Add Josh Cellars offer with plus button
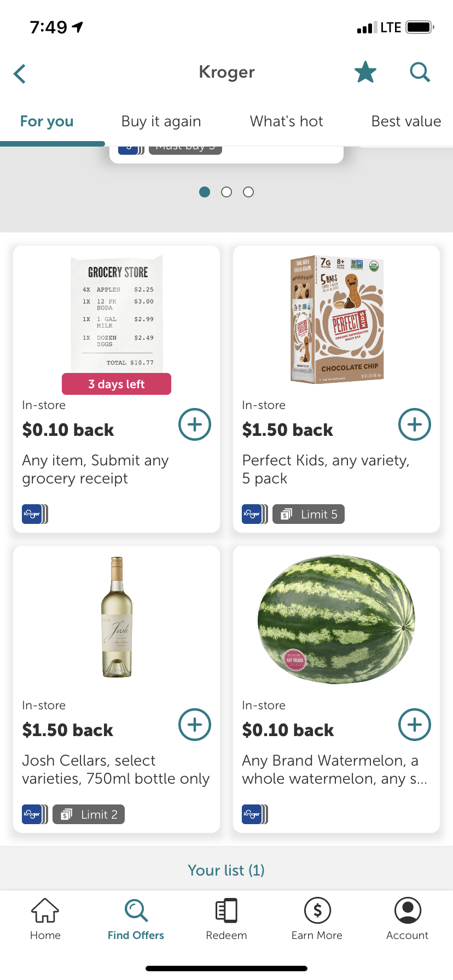This screenshot has height=980, width=453. (x=195, y=725)
